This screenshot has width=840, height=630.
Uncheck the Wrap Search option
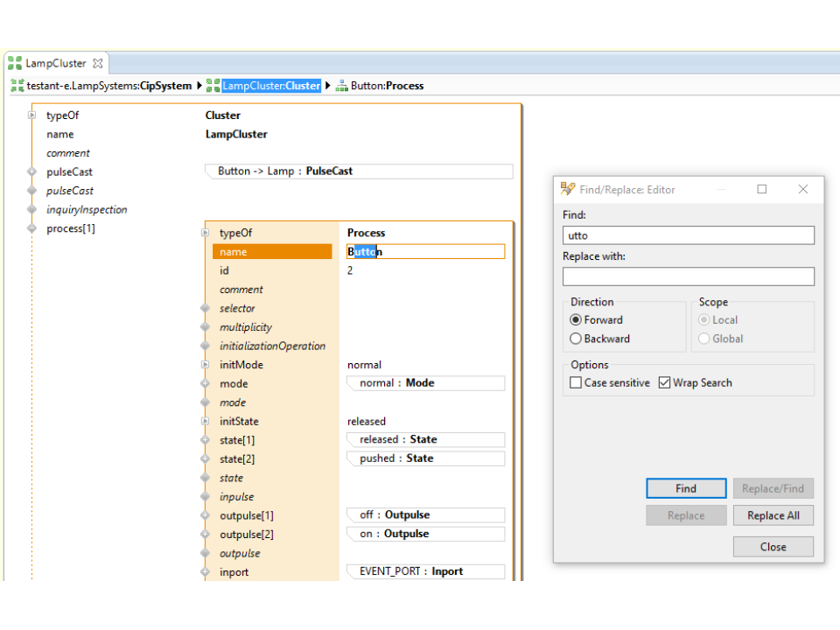pyautogui.click(x=665, y=382)
